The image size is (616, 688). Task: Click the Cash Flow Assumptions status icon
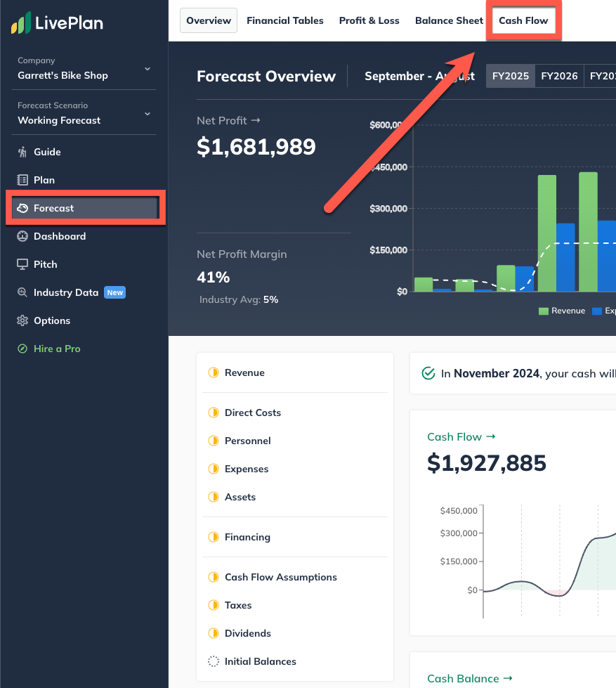point(214,577)
